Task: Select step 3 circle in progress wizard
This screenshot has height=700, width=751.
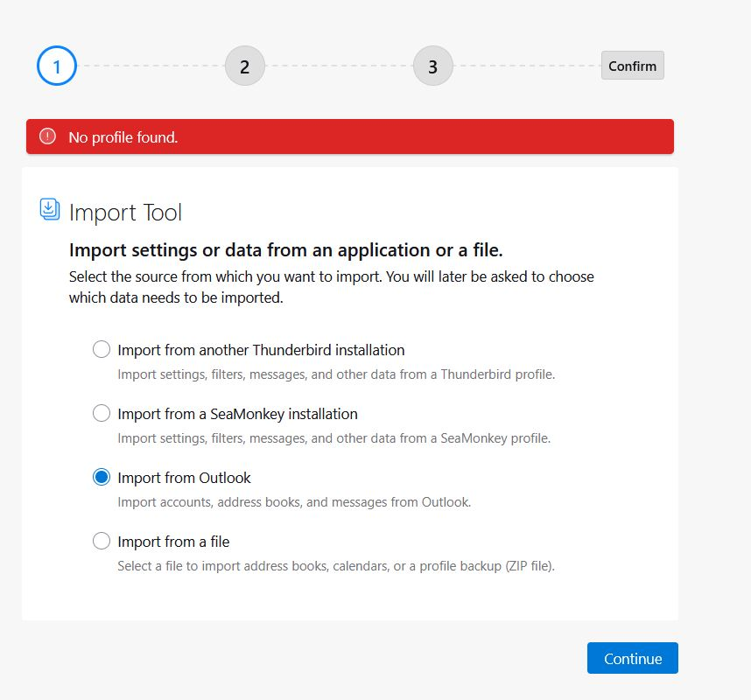Action: [433, 66]
